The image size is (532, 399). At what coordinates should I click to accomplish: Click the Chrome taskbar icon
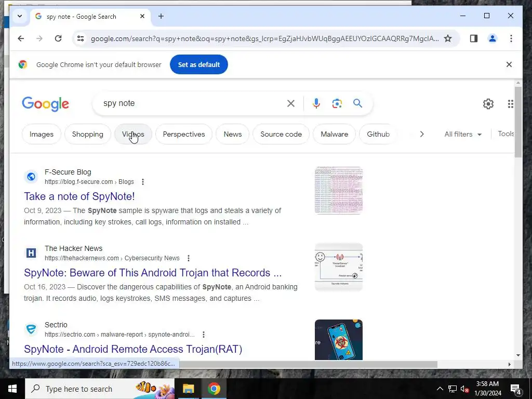214,389
